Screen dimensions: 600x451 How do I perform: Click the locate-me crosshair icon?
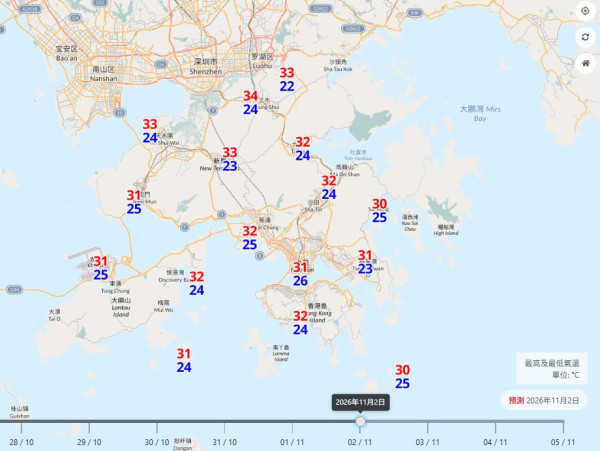pyautogui.click(x=585, y=11)
